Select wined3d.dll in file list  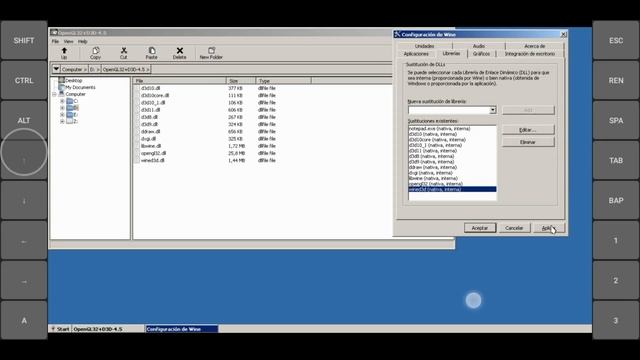[x=153, y=160]
